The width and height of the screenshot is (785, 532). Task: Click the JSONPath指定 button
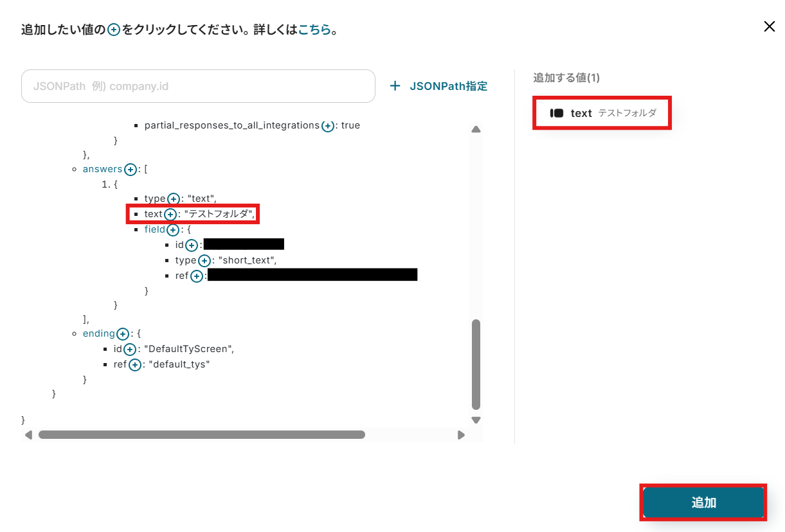tap(438, 86)
